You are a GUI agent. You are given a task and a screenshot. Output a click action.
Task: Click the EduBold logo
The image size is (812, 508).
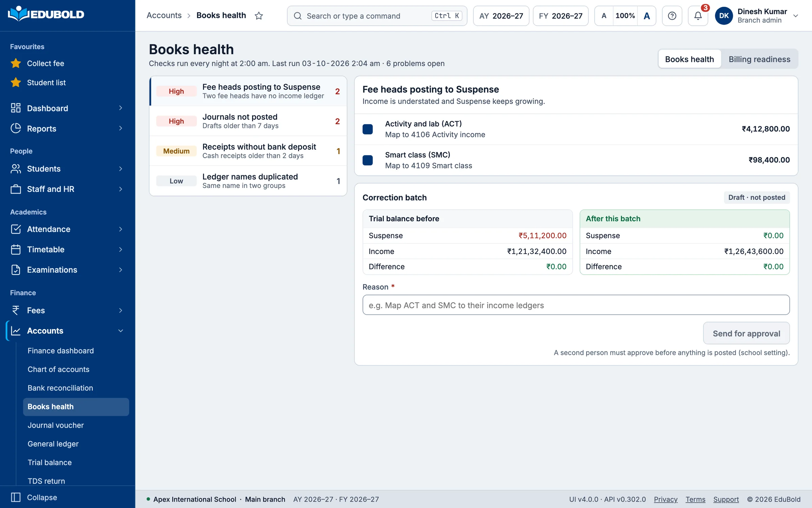click(x=46, y=14)
